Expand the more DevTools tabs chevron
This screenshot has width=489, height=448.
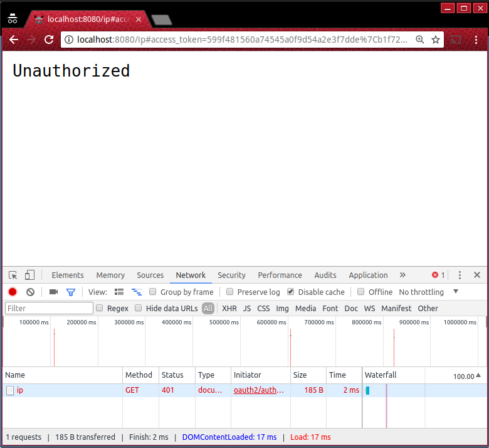tap(402, 275)
